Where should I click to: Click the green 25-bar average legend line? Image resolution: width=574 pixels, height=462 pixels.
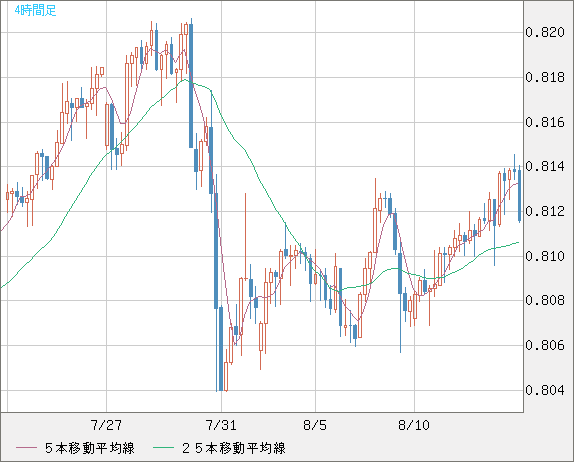(x=164, y=448)
